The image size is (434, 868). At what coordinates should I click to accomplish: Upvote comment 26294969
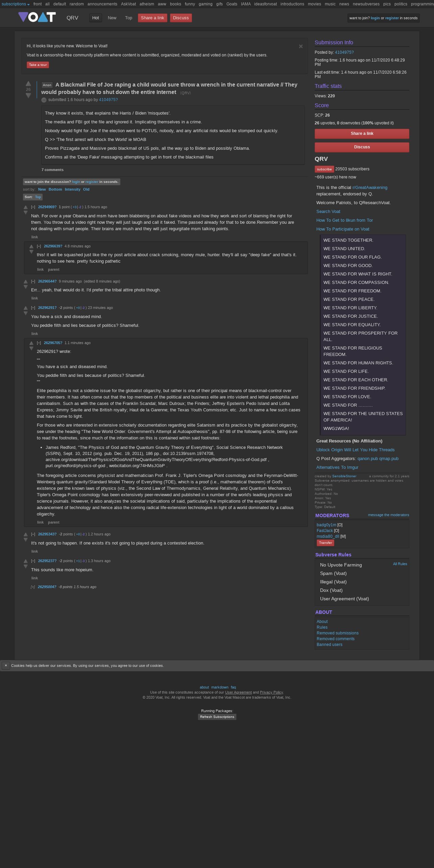pos(25,207)
